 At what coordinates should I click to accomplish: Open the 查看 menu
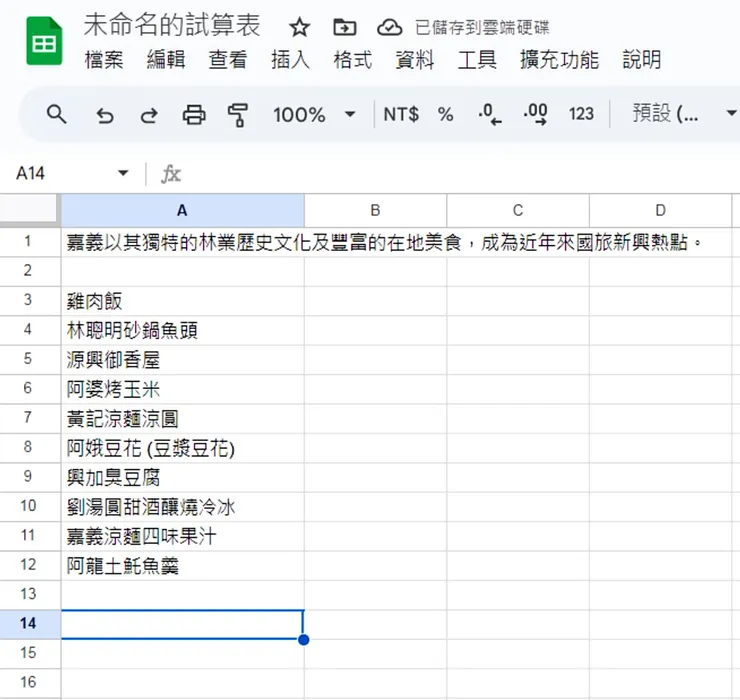228,60
